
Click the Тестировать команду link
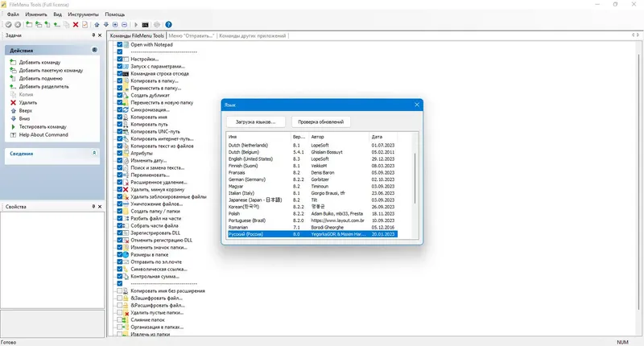[43, 127]
